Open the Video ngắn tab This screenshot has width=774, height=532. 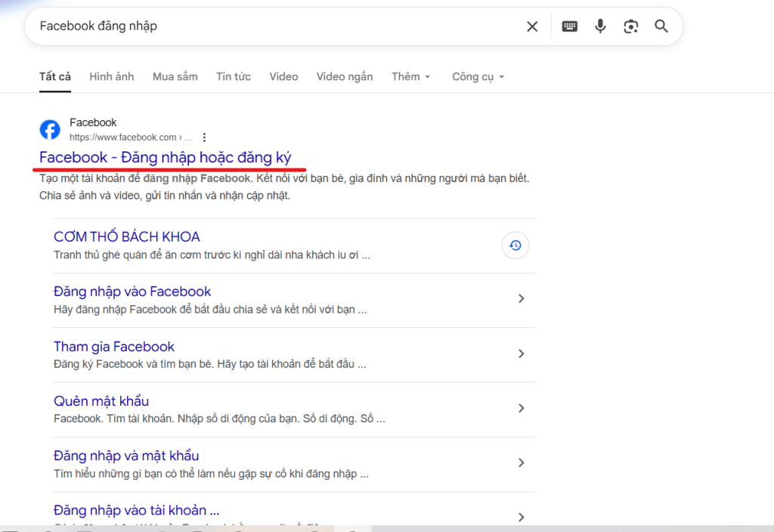click(x=344, y=76)
